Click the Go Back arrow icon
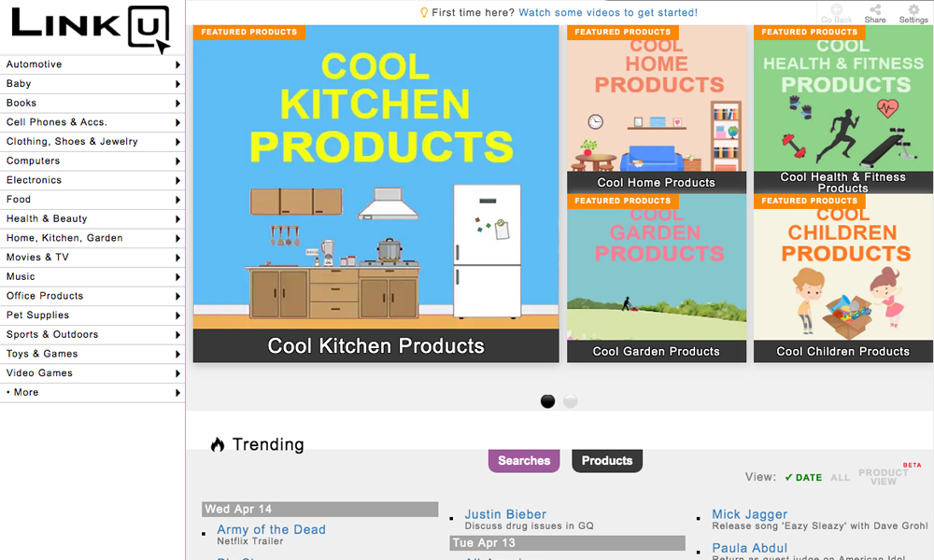 pos(836,9)
